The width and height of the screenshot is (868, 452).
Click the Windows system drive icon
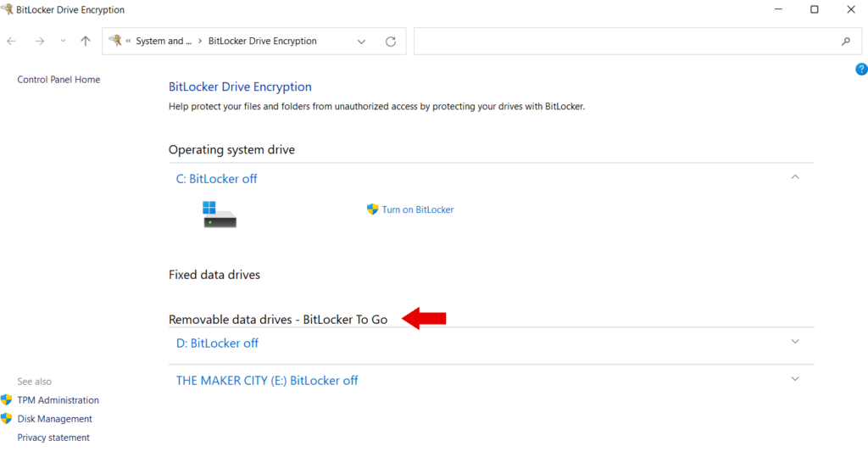tap(220, 215)
